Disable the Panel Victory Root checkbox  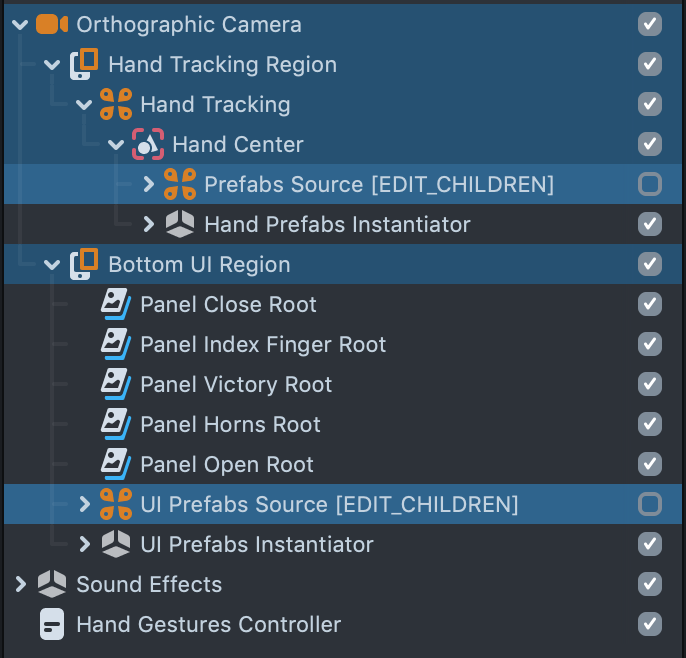pyautogui.click(x=650, y=384)
